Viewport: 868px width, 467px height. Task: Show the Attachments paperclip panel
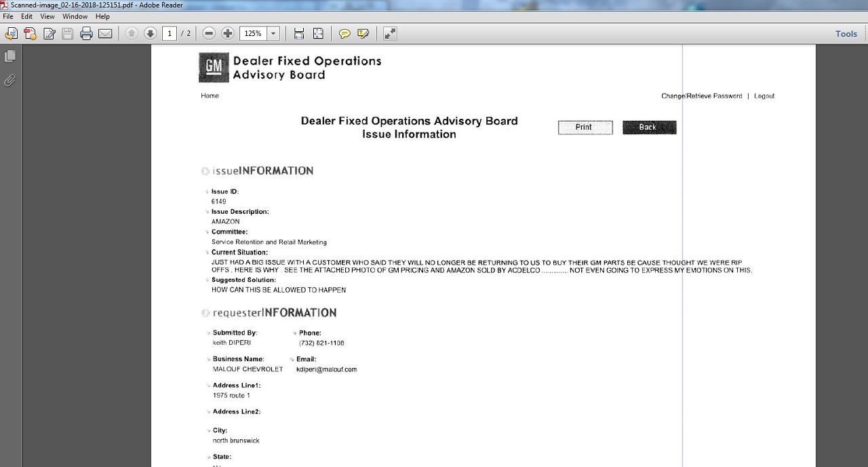[10, 80]
